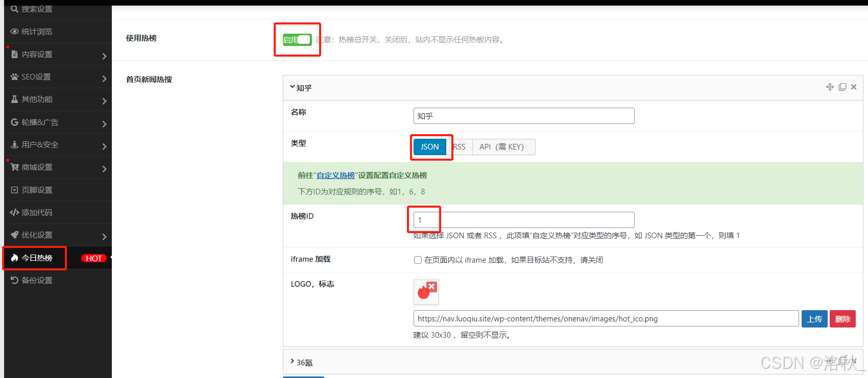Select the RSS type option
Screen dimensions: 868x378
click(459, 147)
